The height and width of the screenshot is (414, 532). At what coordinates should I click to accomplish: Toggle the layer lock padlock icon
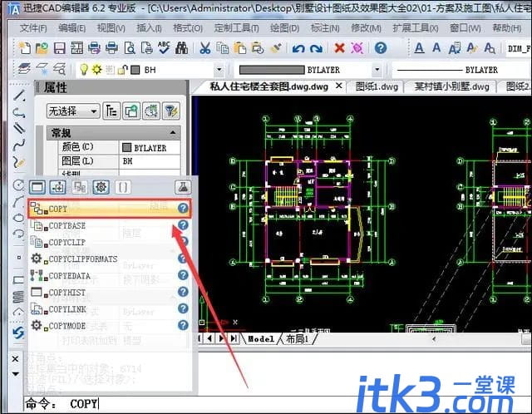(122, 70)
